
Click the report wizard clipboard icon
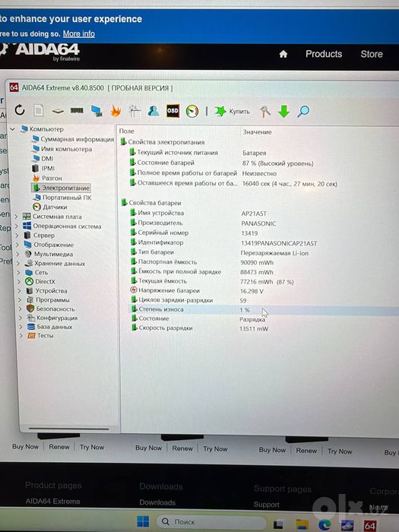coord(135,111)
